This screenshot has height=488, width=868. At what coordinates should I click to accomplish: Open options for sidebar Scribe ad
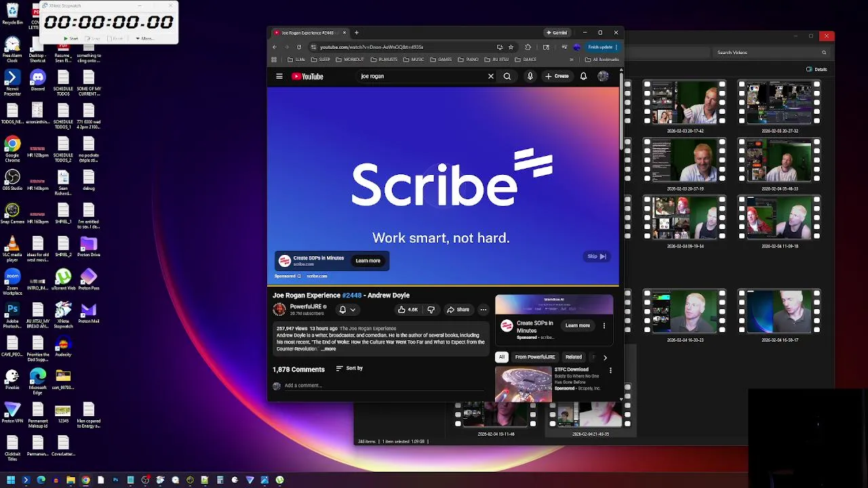[604, 325]
